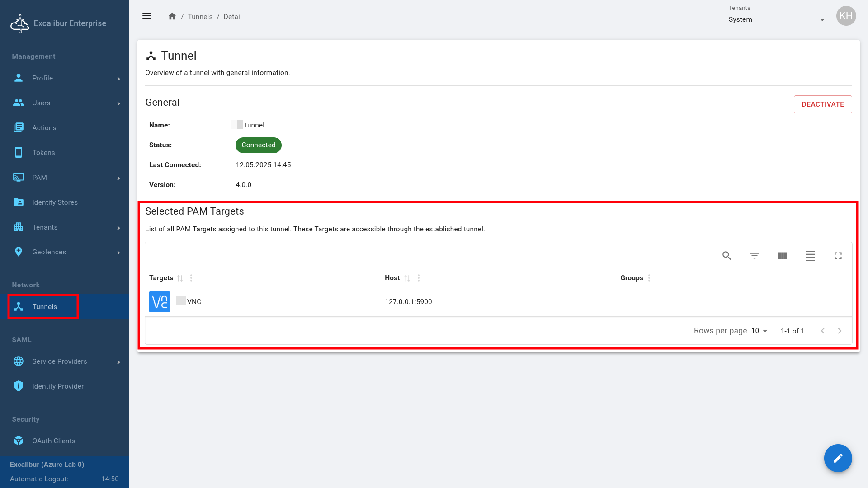The height and width of the screenshot is (488, 868).
Task: Open Rows per page dropdown
Action: 759,331
